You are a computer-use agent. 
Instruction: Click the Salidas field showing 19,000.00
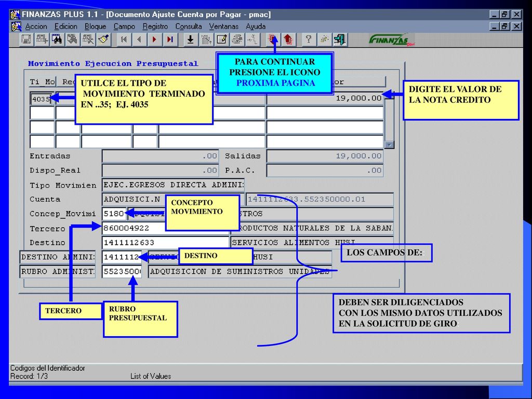click(x=325, y=156)
